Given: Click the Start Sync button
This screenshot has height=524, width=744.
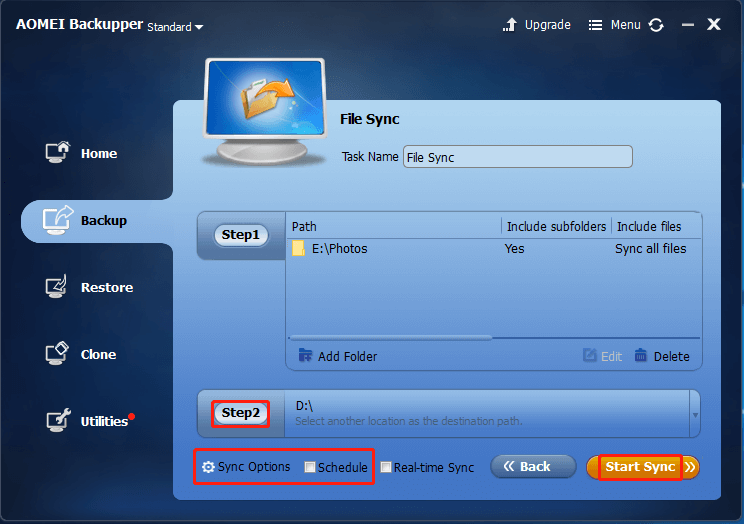Looking at the screenshot, I should click(x=643, y=467).
